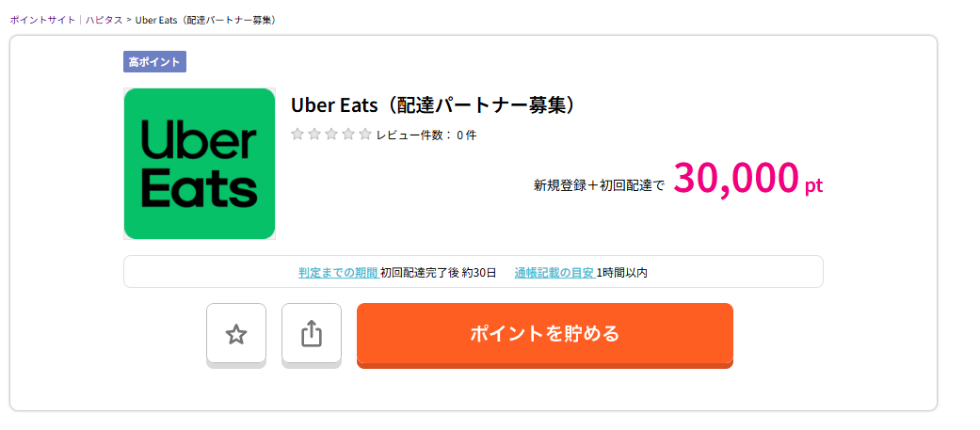This screenshot has height=430, width=980.
Task: Click the Uber Eats（配達パートナー募集）heading
Action: pyautogui.click(x=432, y=105)
